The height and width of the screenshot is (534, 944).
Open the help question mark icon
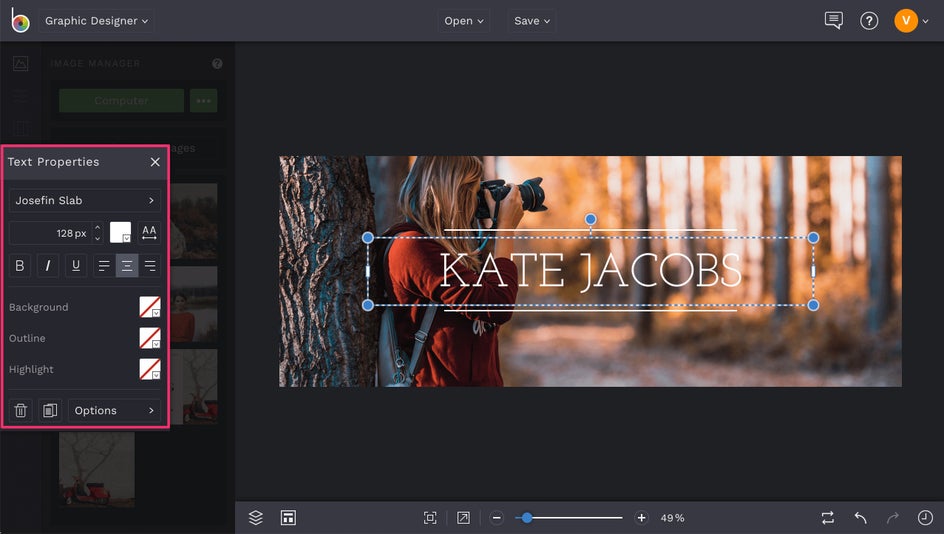pyautogui.click(x=869, y=21)
